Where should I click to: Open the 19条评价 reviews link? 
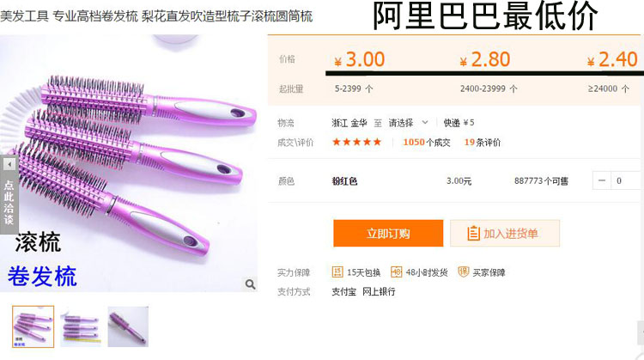483,142
